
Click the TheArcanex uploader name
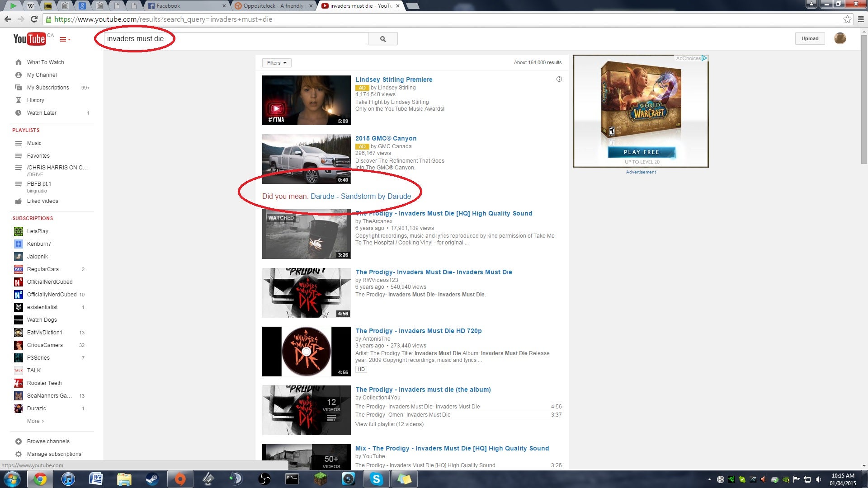pyautogui.click(x=377, y=221)
